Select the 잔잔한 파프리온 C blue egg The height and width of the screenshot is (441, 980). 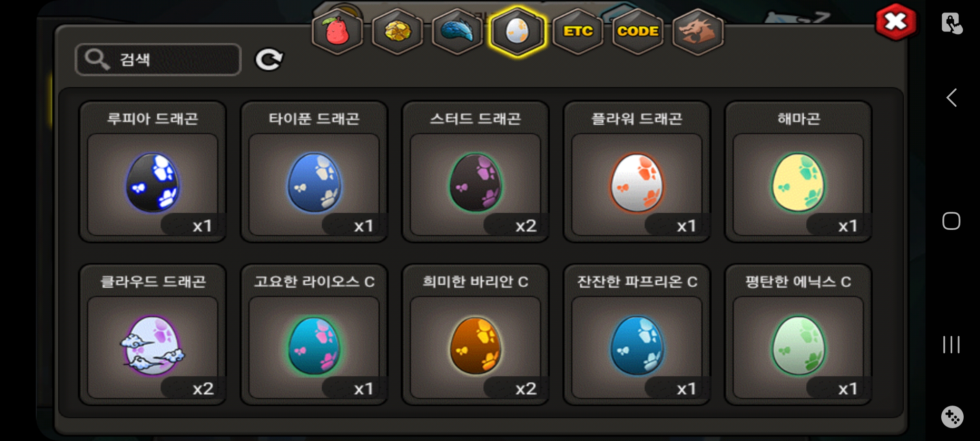pyautogui.click(x=637, y=334)
